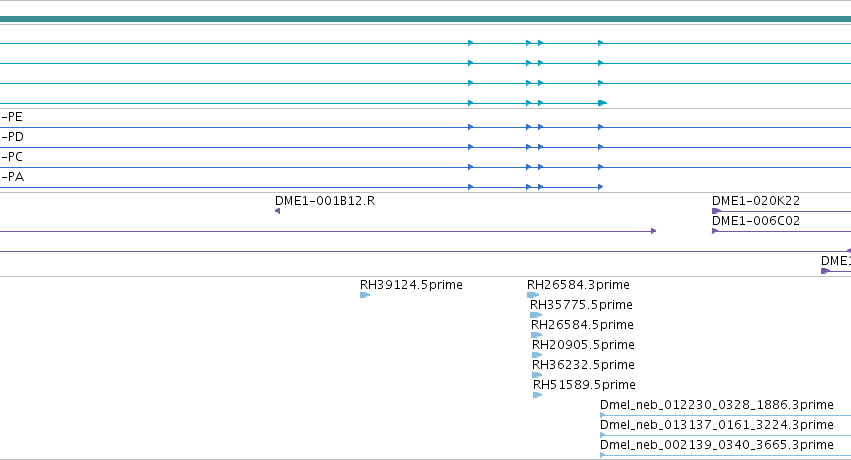Click the long purple alignment line's end arrow

click(x=653, y=231)
